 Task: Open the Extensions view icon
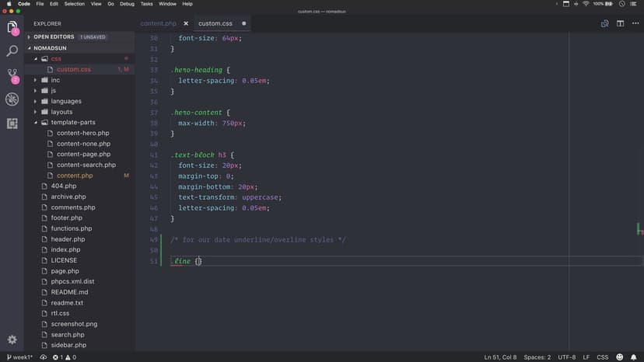pos(12,123)
